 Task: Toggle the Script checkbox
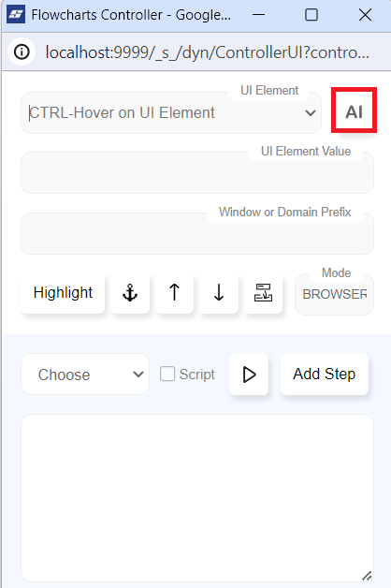click(167, 374)
